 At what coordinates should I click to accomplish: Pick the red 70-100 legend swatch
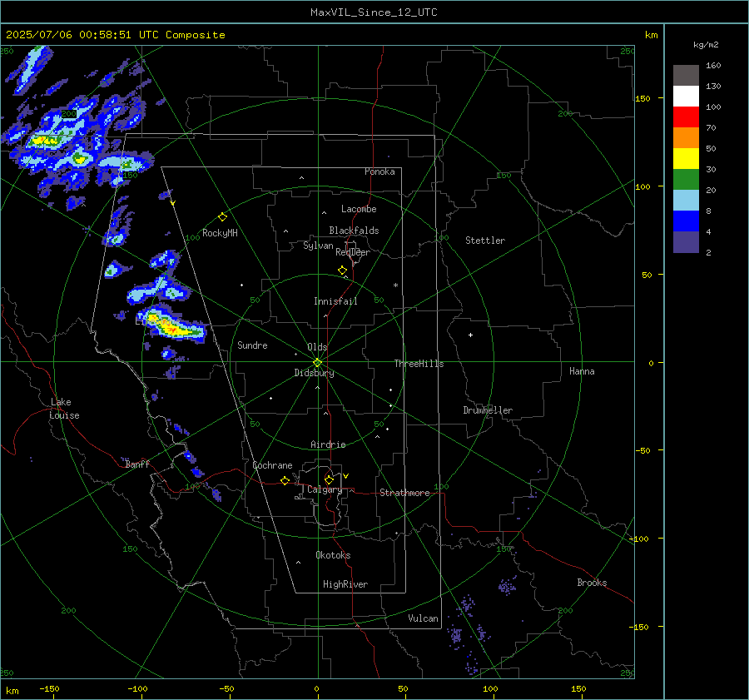click(686, 117)
